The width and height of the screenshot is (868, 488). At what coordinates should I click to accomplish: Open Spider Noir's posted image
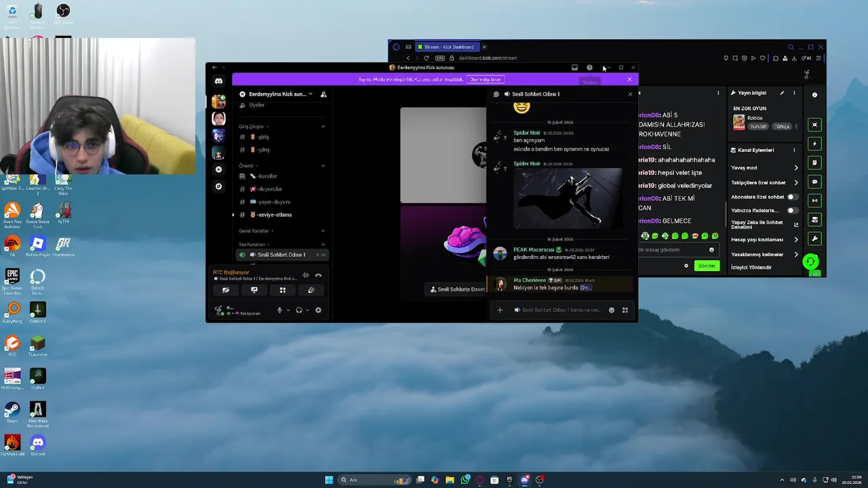(567, 199)
